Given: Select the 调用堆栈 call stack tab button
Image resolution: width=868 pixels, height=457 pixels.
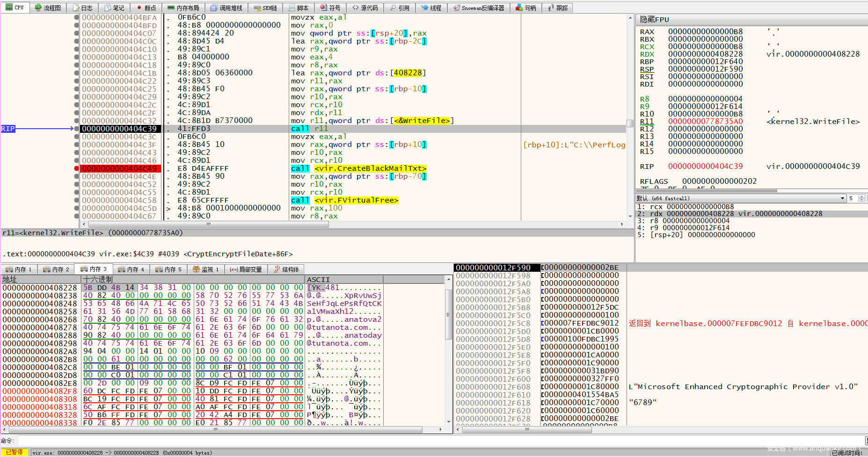Looking at the screenshot, I should 226,8.
